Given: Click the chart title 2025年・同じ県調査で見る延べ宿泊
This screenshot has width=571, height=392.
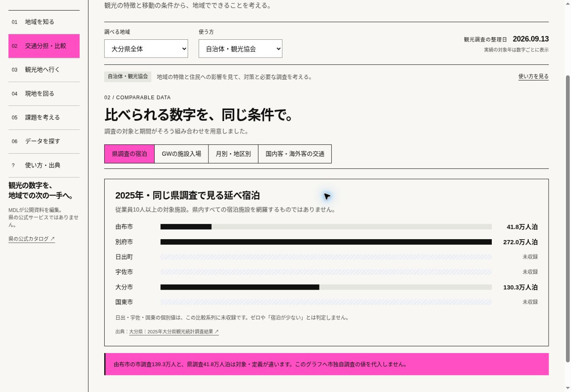Looking at the screenshot, I should coord(187,196).
